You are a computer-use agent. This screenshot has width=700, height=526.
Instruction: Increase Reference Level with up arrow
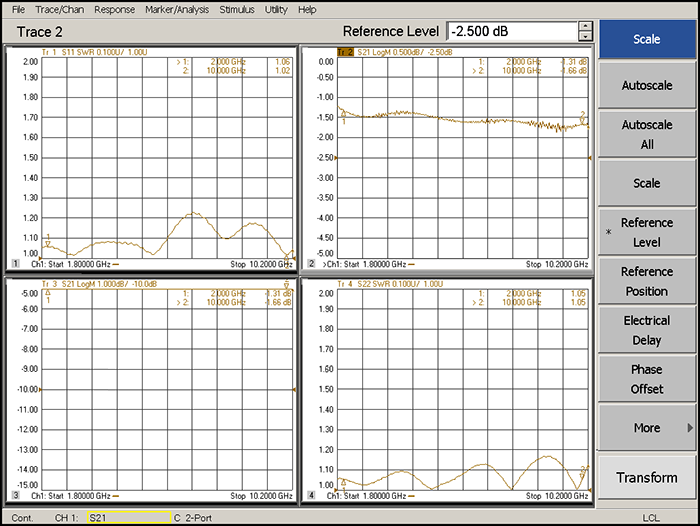[585, 26]
